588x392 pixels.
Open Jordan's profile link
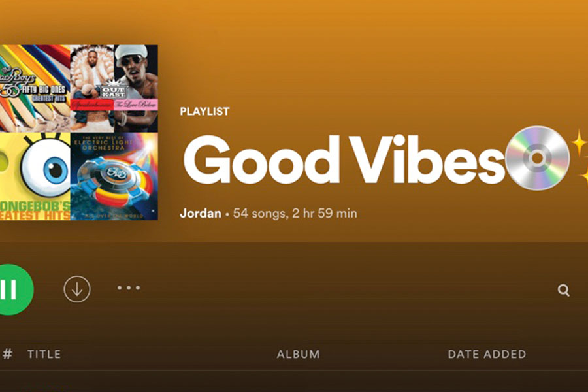coord(201,213)
